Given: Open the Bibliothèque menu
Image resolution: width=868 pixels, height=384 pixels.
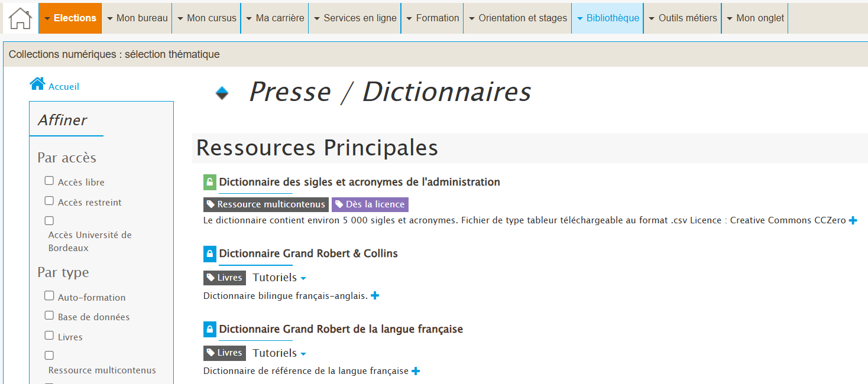Looking at the screenshot, I should [607, 18].
